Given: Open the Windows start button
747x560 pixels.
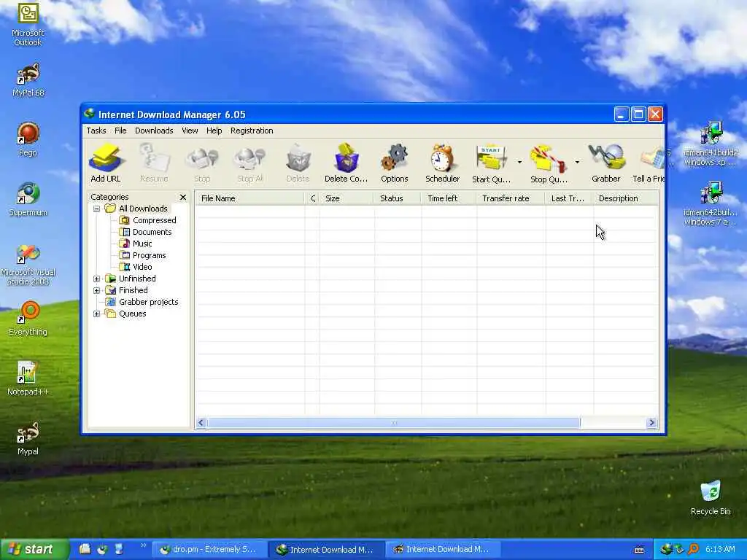Looking at the screenshot, I should click(x=34, y=550).
